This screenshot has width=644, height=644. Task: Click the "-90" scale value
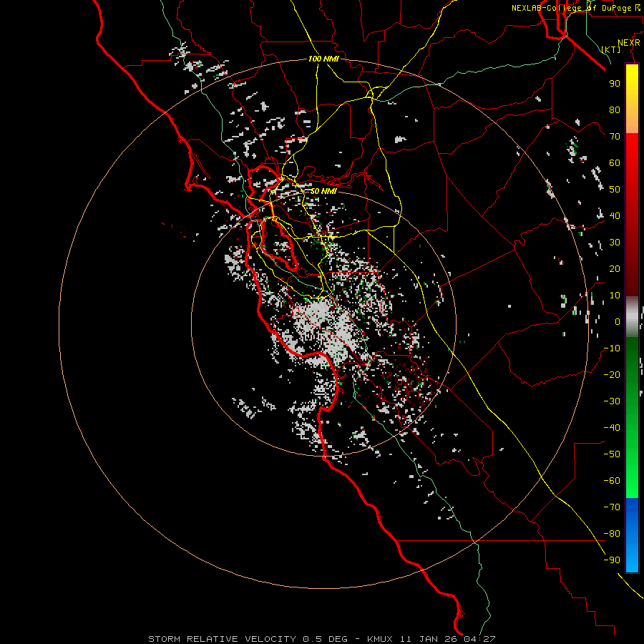pos(612,560)
